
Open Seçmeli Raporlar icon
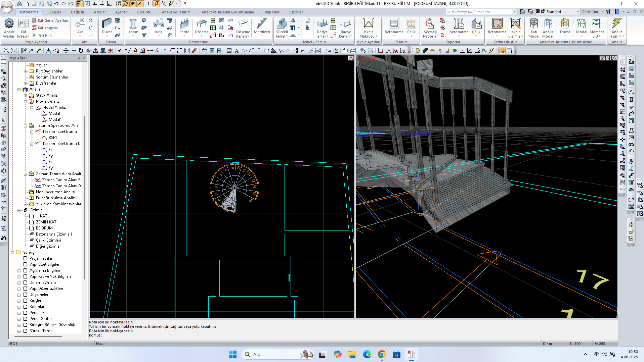click(x=430, y=28)
